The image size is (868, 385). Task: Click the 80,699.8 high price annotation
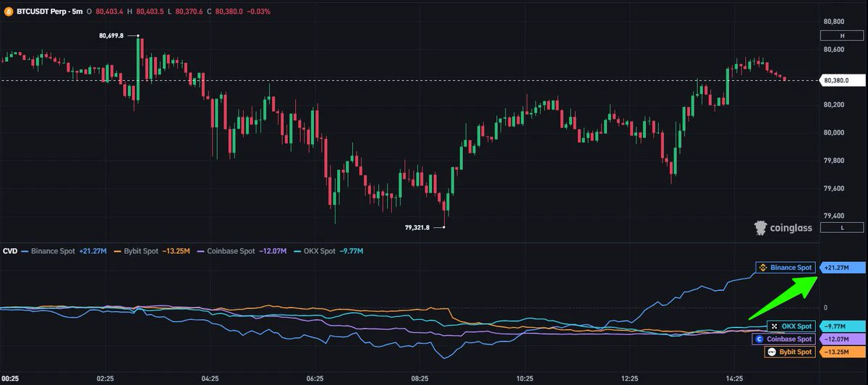tap(111, 35)
